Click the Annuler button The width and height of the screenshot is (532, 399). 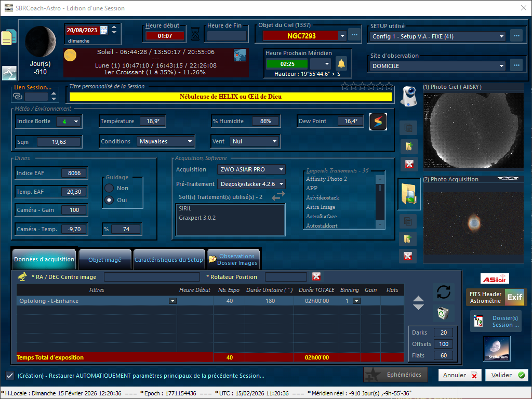(x=460, y=375)
